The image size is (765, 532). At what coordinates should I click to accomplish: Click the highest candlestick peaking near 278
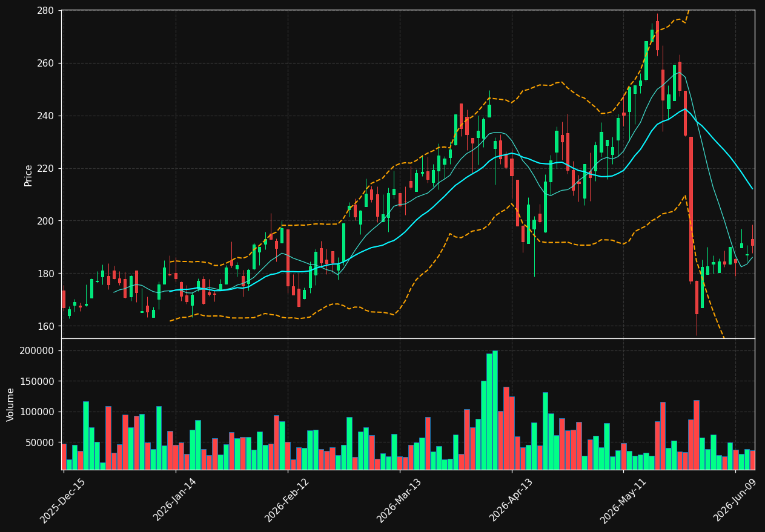point(657,36)
